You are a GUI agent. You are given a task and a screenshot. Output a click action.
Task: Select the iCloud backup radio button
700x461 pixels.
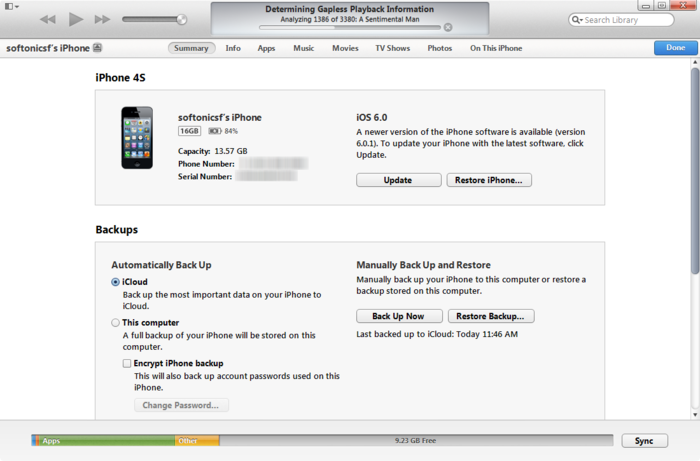[115, 282]
